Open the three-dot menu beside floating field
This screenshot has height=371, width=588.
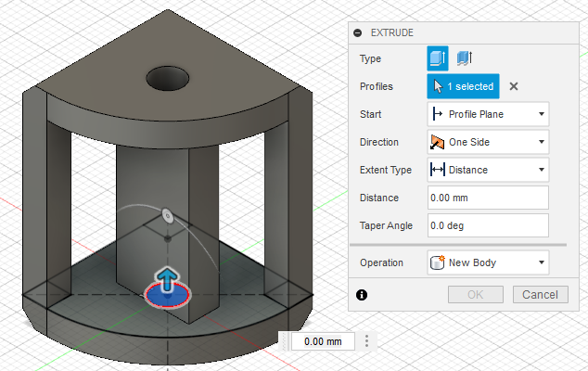click(366, 341)
